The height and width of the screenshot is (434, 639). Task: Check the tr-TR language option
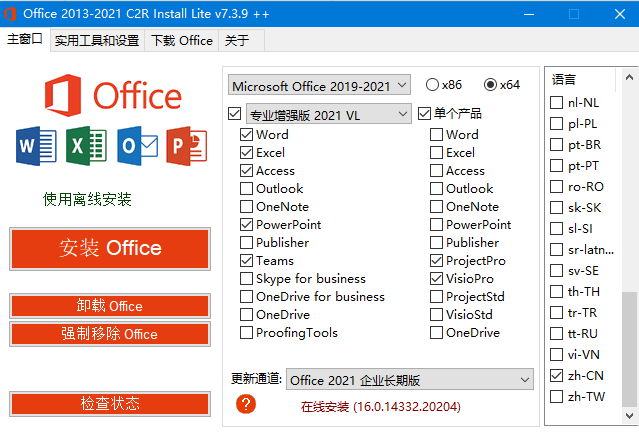click(557, 313)
